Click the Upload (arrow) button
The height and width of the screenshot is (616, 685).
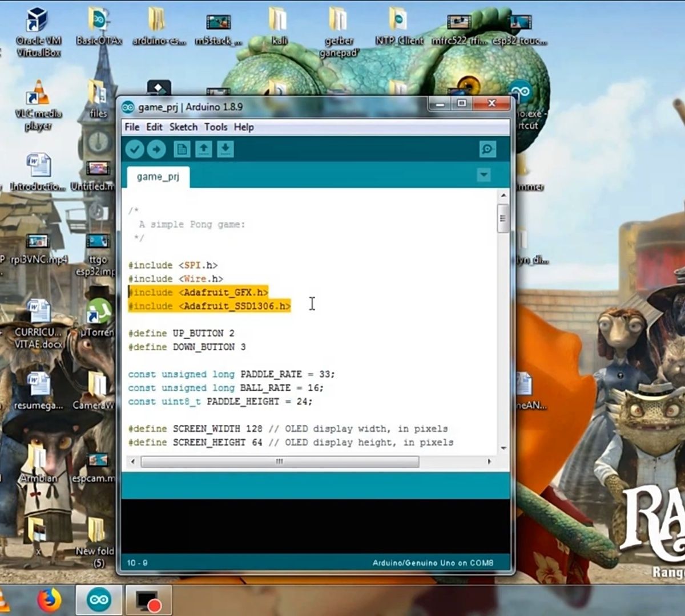[x=157, y=149]
